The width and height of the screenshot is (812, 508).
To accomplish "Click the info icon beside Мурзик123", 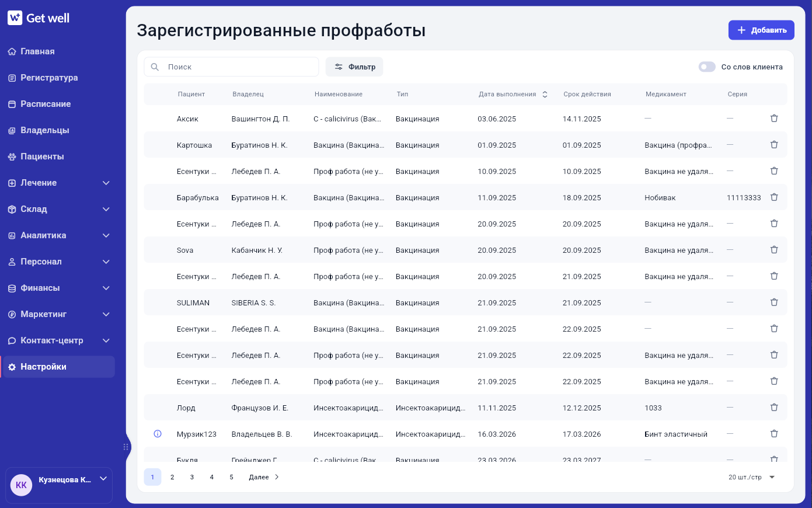I will (158, 433).
